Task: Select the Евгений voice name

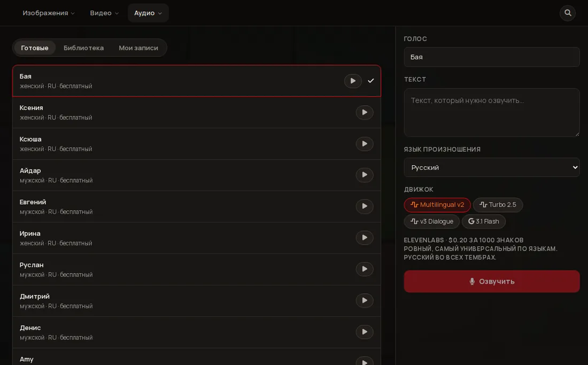Action: (x=33, y=203)
